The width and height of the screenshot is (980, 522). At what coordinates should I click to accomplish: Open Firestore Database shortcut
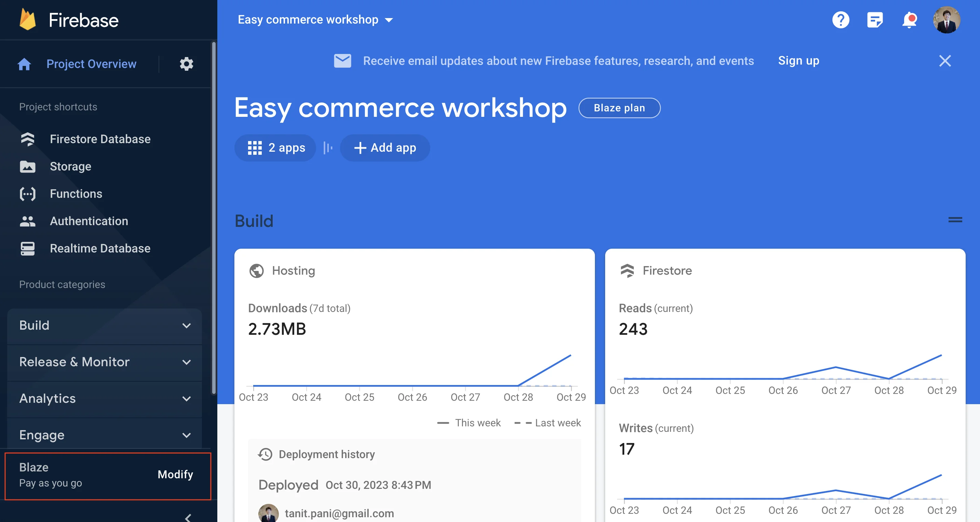click(100, 139)
